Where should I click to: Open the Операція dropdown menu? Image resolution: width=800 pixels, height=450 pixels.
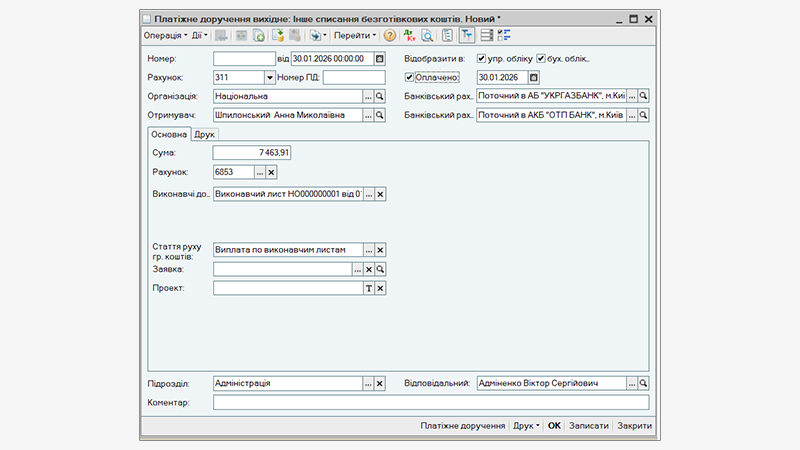[165, 36]
